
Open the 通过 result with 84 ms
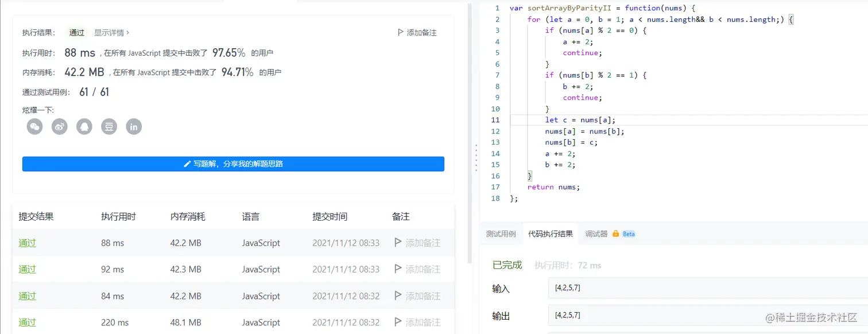click(x=27, y=296)
